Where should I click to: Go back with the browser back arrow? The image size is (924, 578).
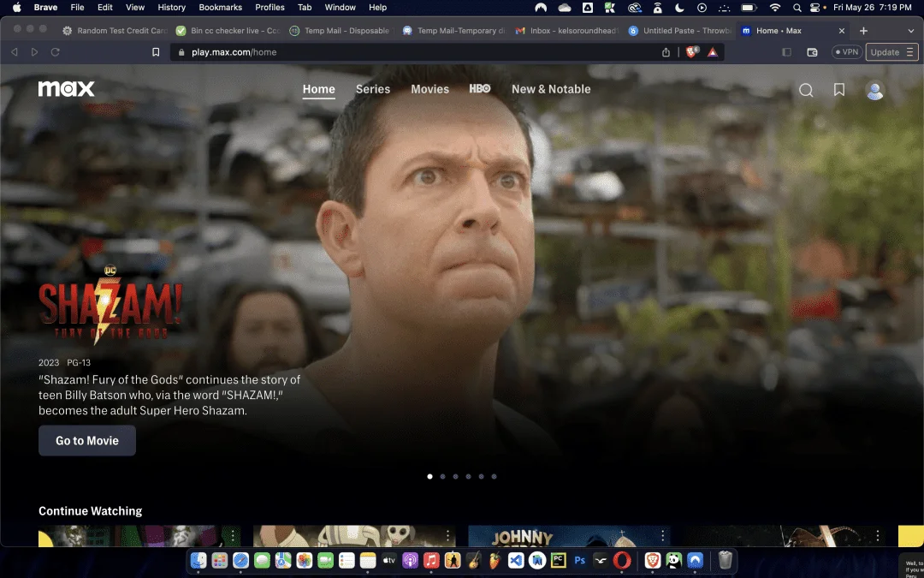[x=15, y=52]
